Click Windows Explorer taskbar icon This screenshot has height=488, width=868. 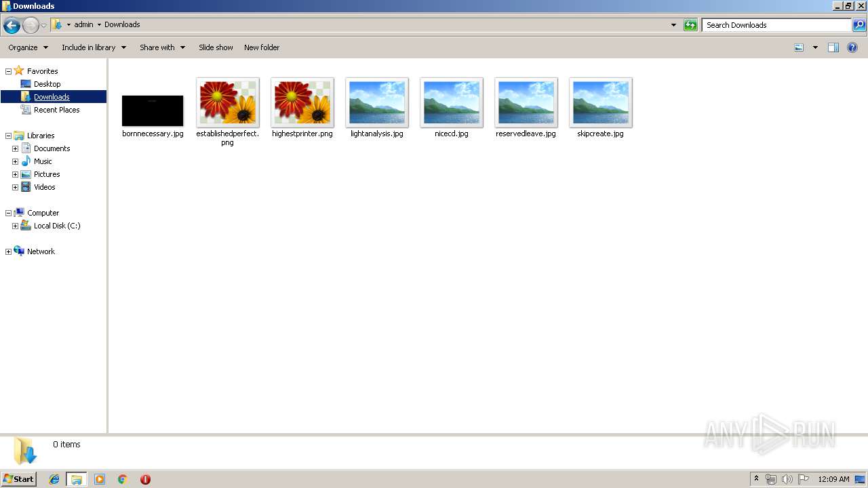(x=77, y=479)
